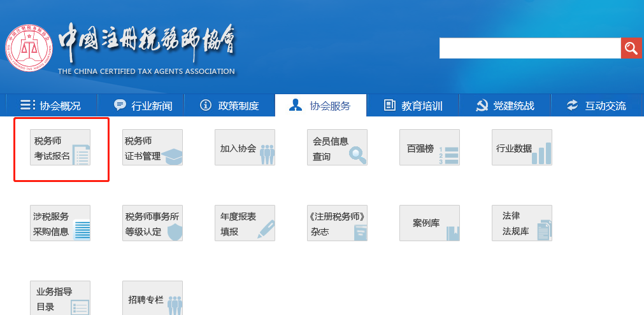
Task: Select the 协会服务 tab
Action: [320, 106]
